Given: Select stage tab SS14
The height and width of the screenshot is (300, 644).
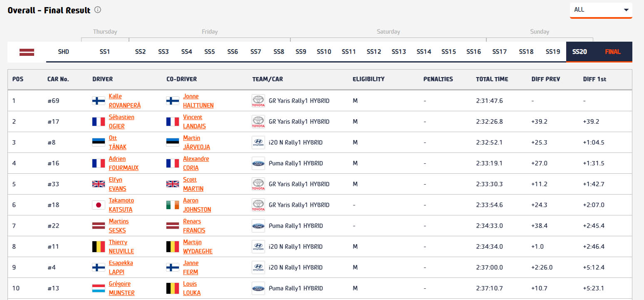Looking at the screenshot, I should [x=424, y=52].
